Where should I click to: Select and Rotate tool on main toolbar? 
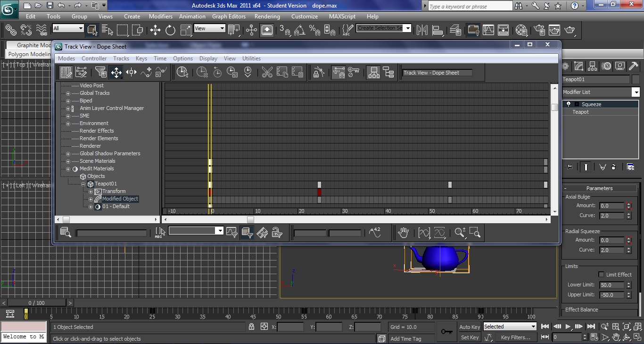pos(170,30)
